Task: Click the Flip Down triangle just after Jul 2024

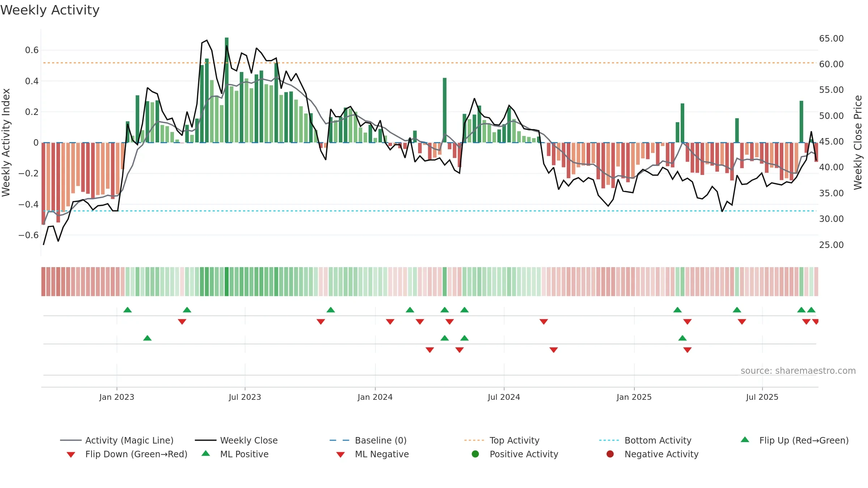Action: 544,322
